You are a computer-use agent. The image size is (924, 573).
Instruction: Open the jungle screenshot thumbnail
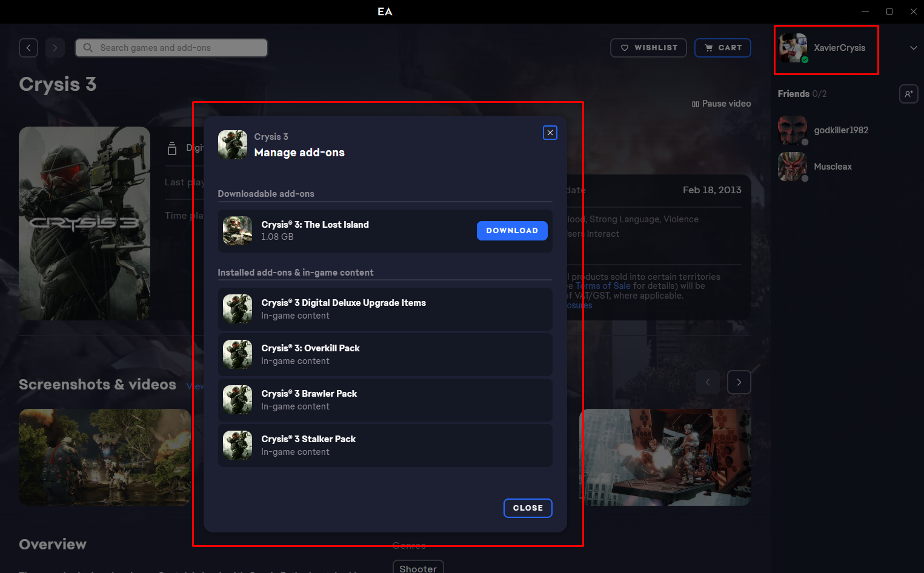(105, 457)
